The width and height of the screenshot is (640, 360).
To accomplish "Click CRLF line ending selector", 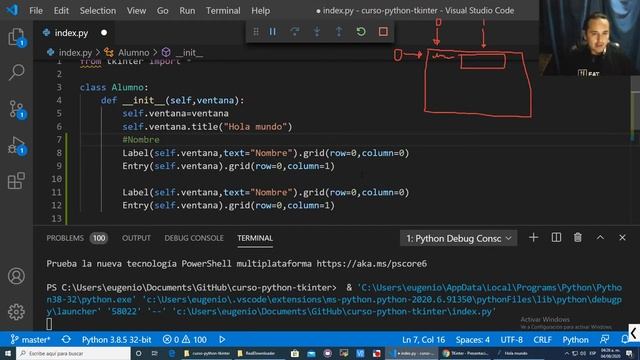I will [x=542, y=340].
